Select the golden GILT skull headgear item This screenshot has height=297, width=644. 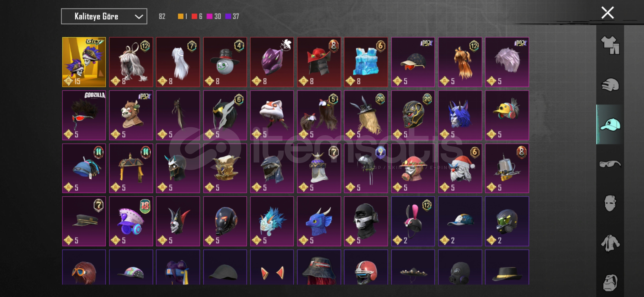pyautogui.click(x=84, y=62)
